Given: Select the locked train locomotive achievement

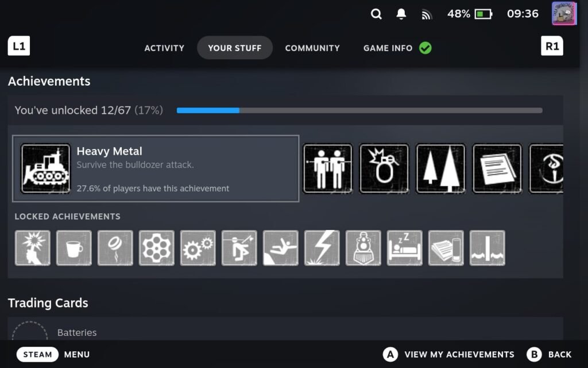Looking at the screenshot, I should [363, 248].
